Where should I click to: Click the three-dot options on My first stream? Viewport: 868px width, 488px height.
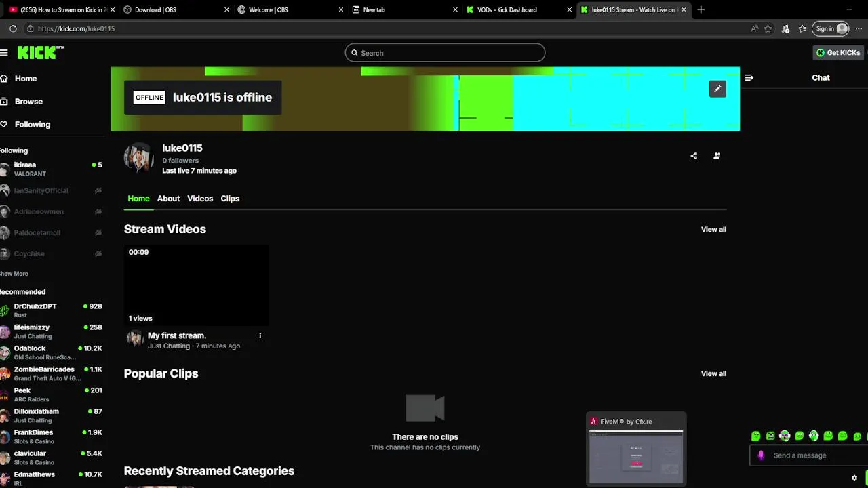click(260, 335)
